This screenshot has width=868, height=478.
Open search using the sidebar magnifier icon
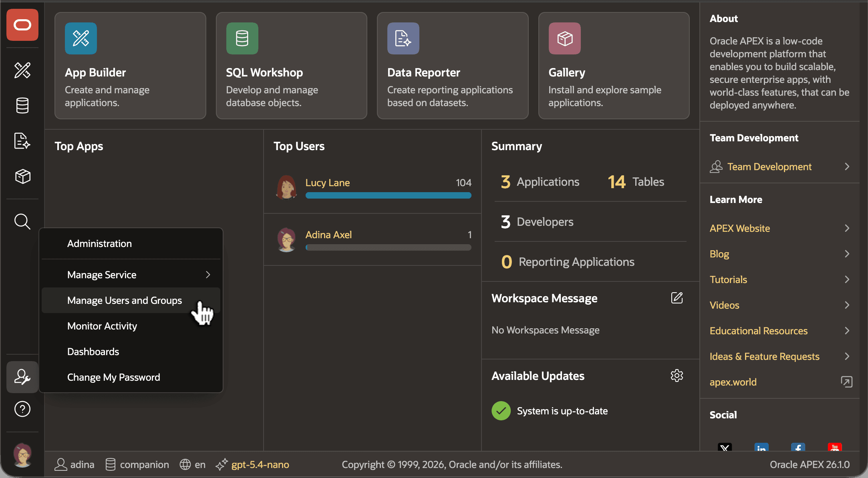click(22, 221)
